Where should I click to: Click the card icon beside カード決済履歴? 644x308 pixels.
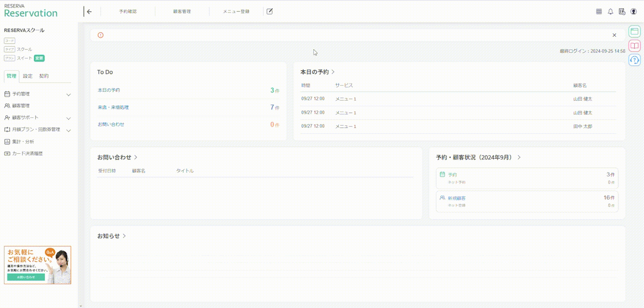coord(7,153)
